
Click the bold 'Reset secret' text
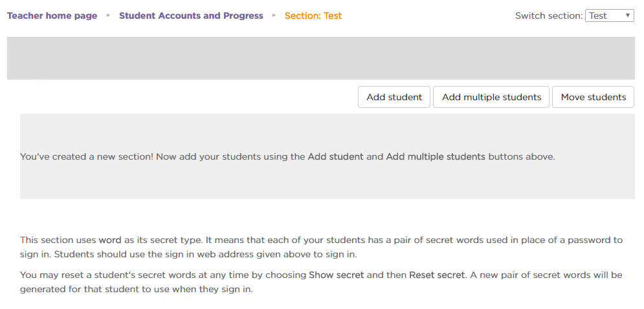click(x=437, y=275)
